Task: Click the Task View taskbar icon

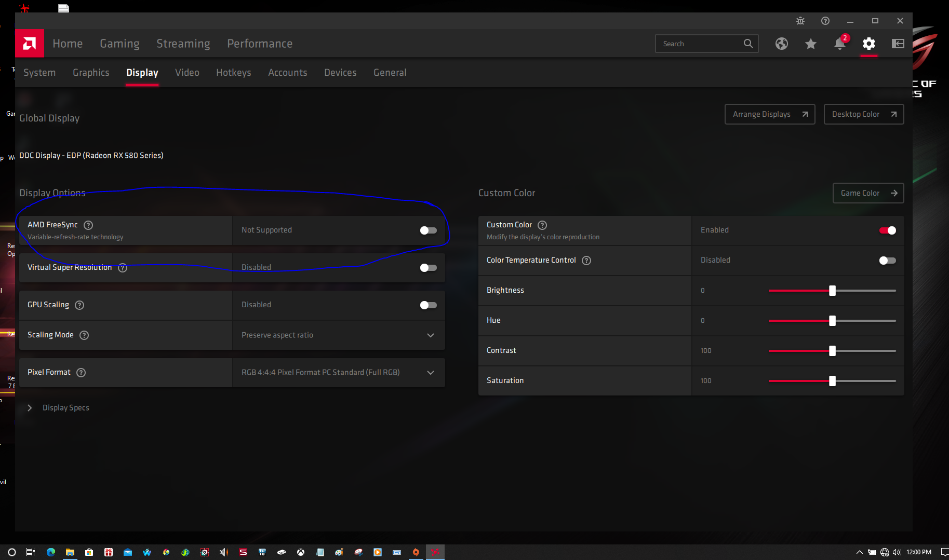Action: coord(31,552)
